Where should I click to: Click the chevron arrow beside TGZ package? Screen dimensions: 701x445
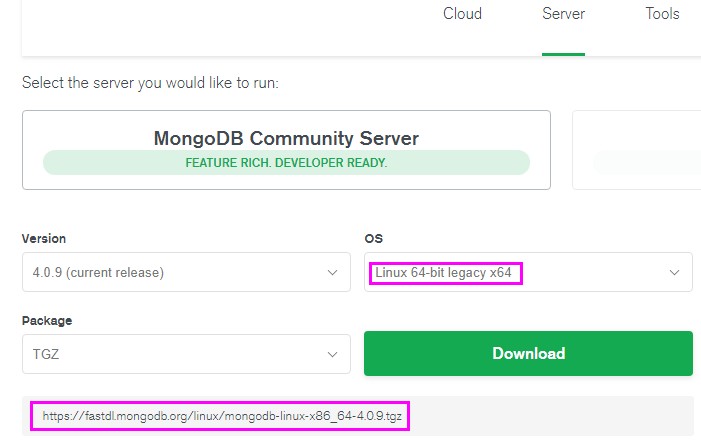[x=332, y=354]
